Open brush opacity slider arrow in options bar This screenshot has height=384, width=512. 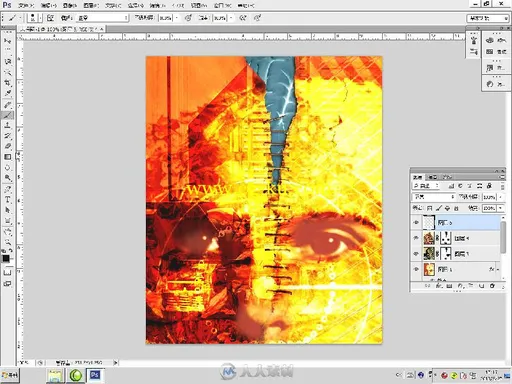pyautogui.click(x=177, y=18)
